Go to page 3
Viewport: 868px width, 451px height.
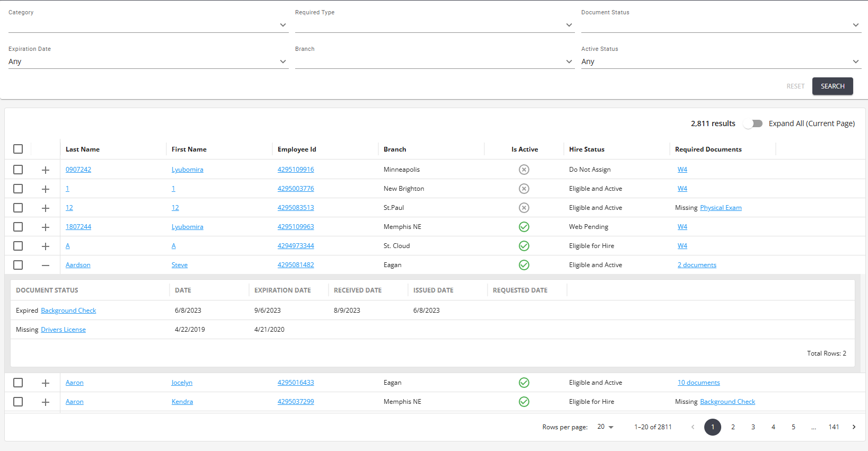click(753, 427)
